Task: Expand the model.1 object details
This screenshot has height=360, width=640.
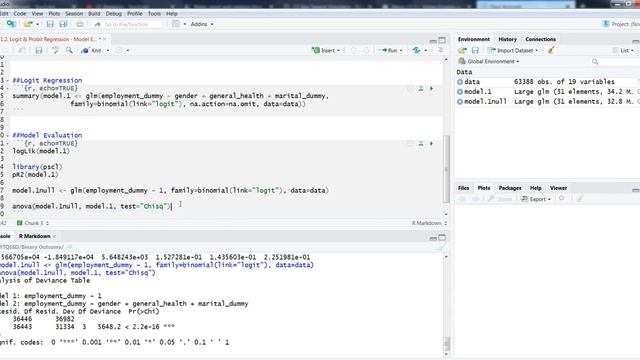Action: click(x=460, y=92)
